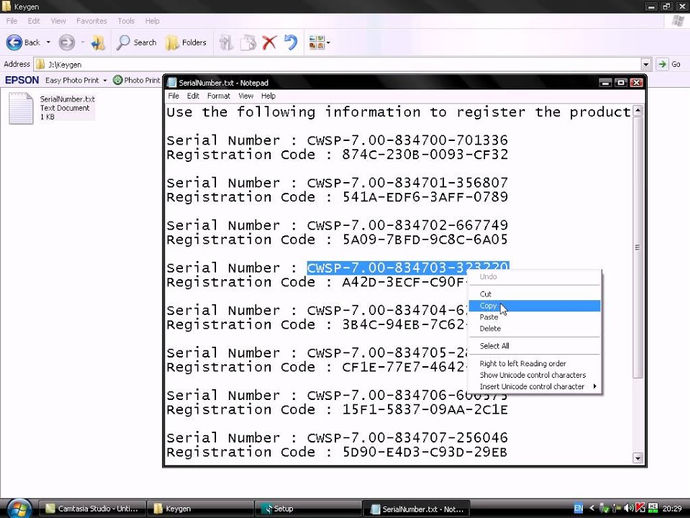Click the Photo Print green icon

point(117,80)
